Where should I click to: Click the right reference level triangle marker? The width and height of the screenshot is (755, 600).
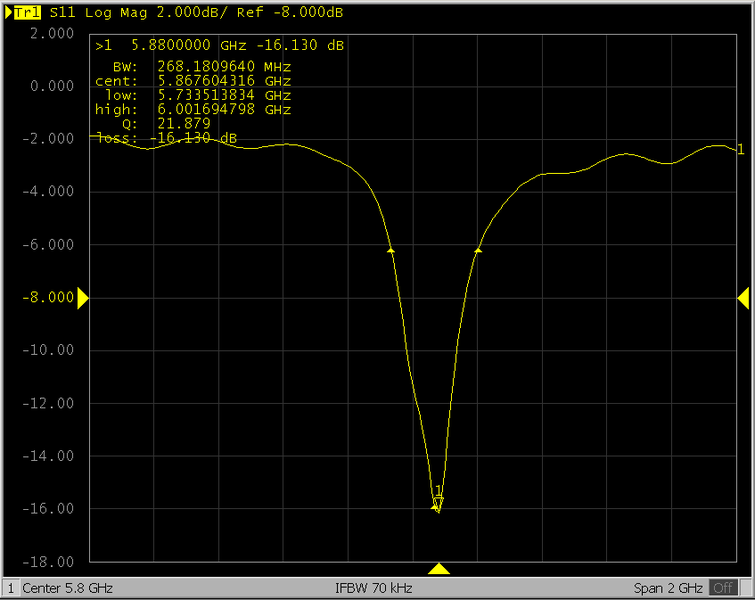click(x=743, y=297)
